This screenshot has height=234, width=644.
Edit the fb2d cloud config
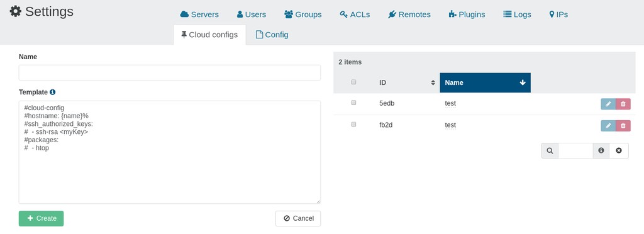[608, 126]
